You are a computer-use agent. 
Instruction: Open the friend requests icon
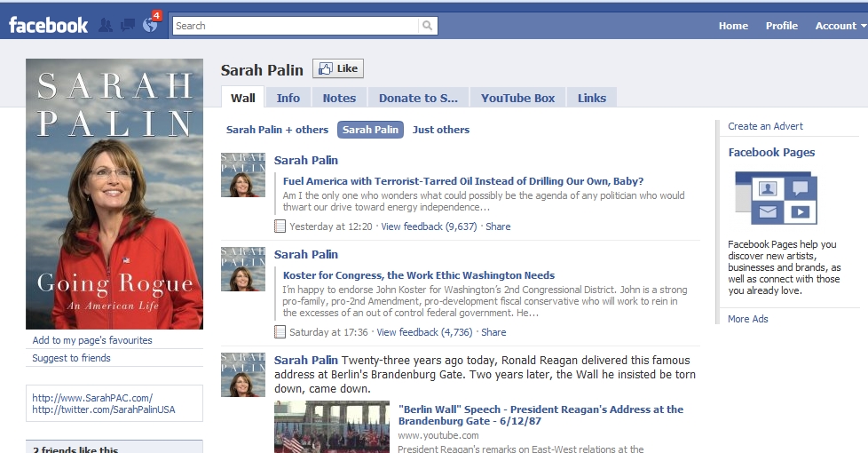(x=106, y=26)
